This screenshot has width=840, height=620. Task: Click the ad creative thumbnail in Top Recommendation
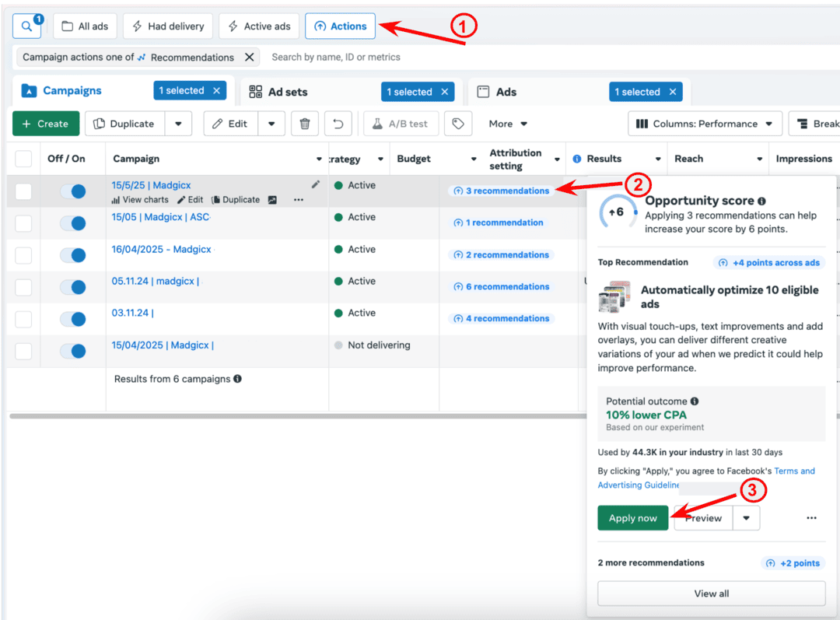(x=614, y=296)
